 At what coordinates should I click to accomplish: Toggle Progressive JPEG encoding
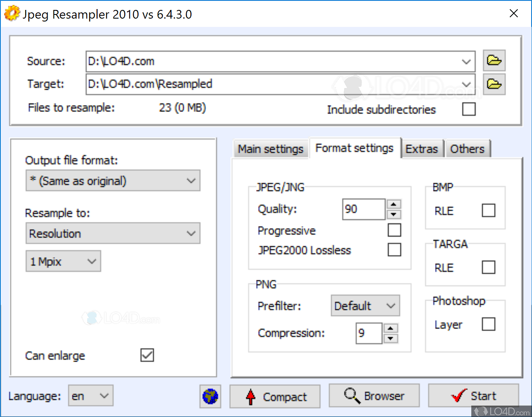tap(395, 230)
